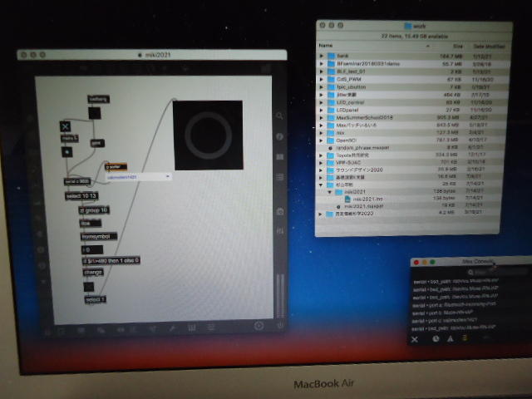The width and height of the screenshot is (532, 399).
Task: Open the mixer sliders icon in right sidebar
Action: pos(280,231)
